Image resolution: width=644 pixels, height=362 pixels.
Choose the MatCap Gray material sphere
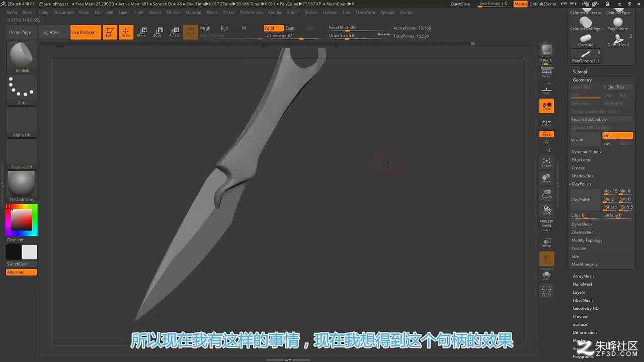tap(22, 186)
